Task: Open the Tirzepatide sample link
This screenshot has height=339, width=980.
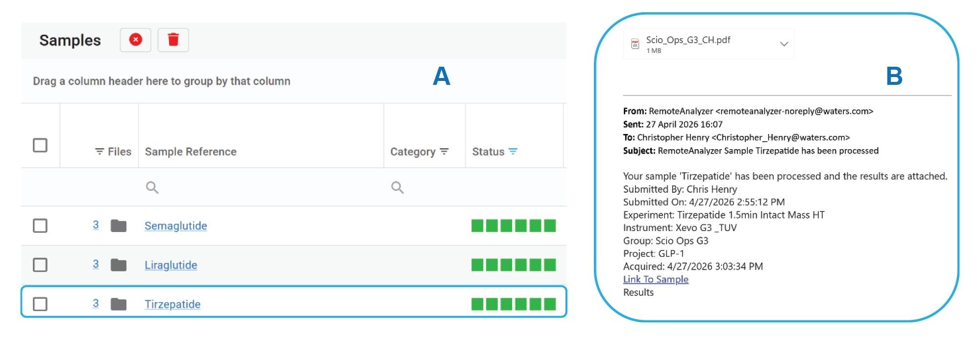Action: pos(172,304)
